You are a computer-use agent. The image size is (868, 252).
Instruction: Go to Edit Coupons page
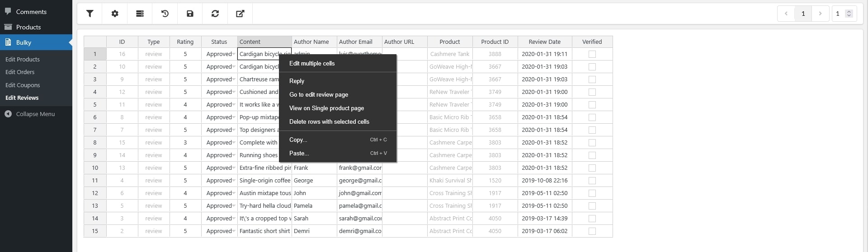(x=23, y=85)
